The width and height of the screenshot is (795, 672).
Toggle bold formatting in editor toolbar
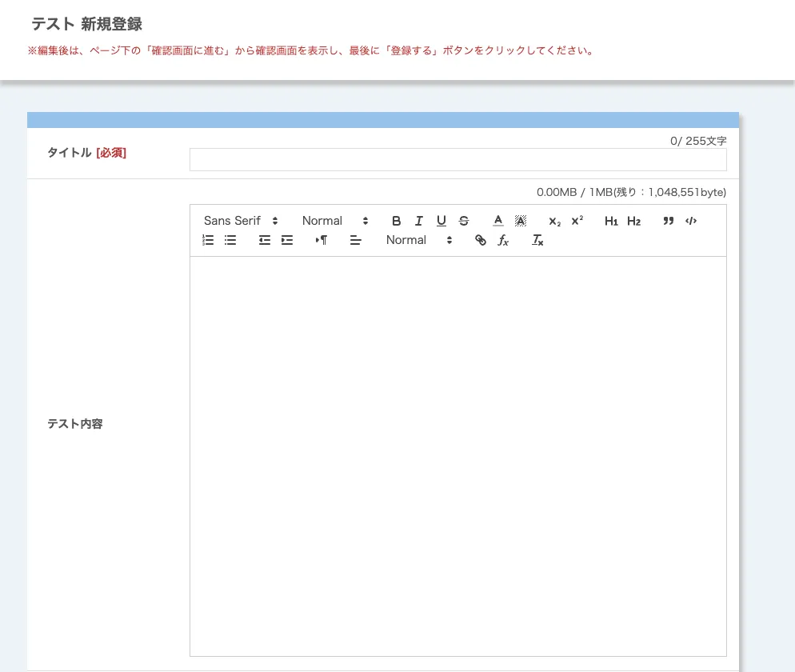point(396,221)
